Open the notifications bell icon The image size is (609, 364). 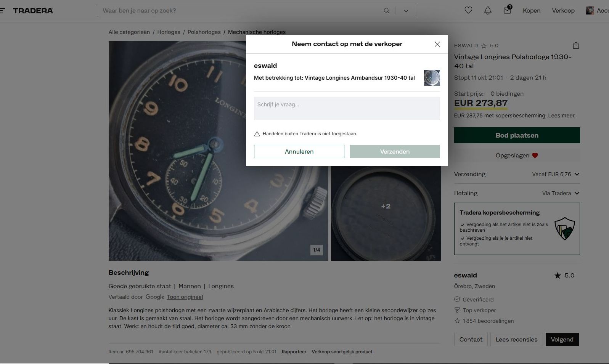(x=488, y=10)
